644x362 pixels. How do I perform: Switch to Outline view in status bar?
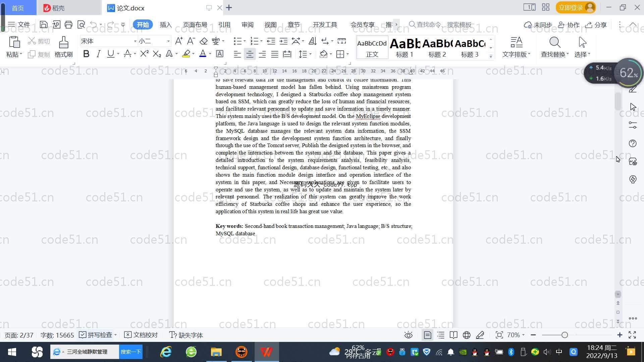coord(441,335)
